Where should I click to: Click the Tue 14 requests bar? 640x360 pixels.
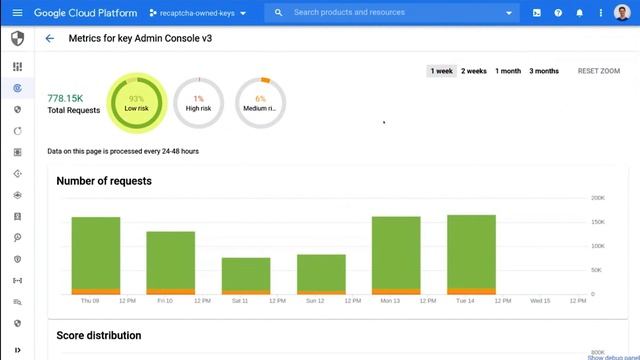click(471, 254)
